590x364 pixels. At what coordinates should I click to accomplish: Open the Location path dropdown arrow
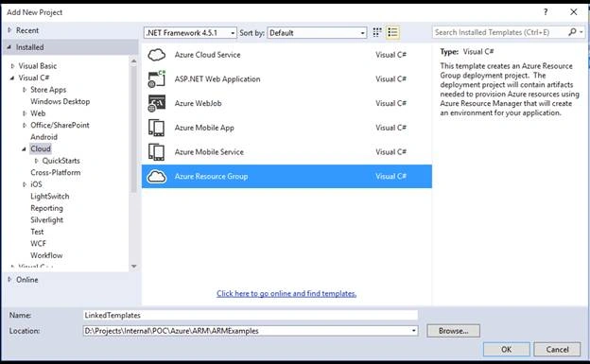(x=413, y=331)
